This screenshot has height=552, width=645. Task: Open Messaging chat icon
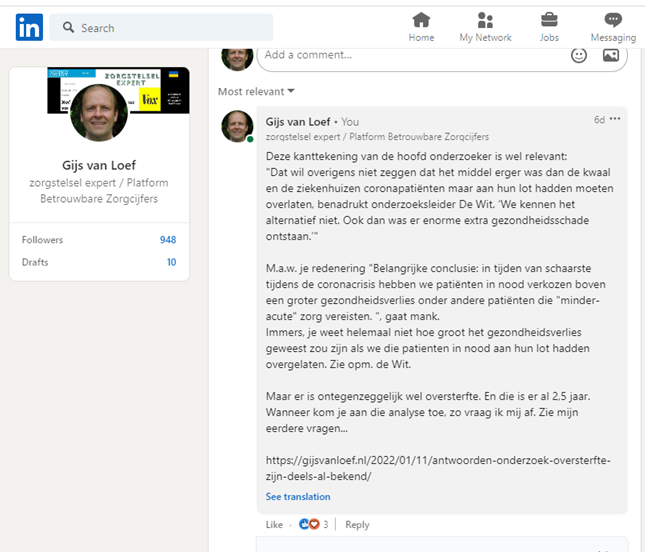point(613,20)
